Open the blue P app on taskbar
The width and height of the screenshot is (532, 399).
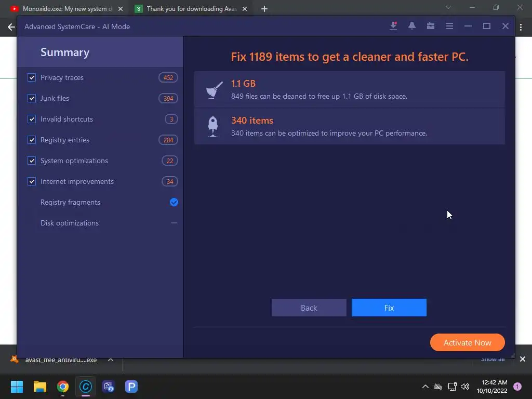[131, 387]
